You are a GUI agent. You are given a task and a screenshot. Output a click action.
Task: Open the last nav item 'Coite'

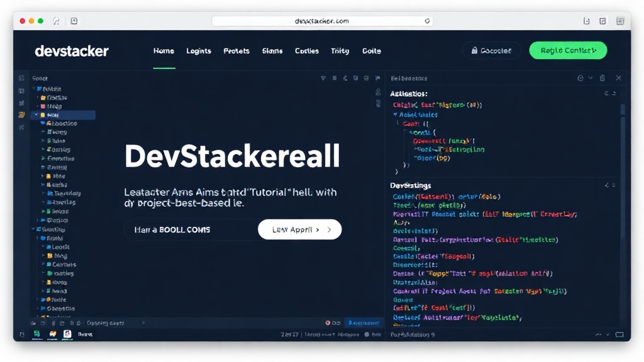[372, 51]
